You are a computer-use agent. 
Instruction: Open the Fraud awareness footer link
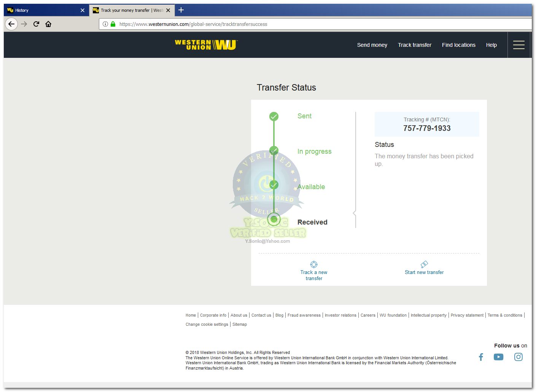(304, 315)
